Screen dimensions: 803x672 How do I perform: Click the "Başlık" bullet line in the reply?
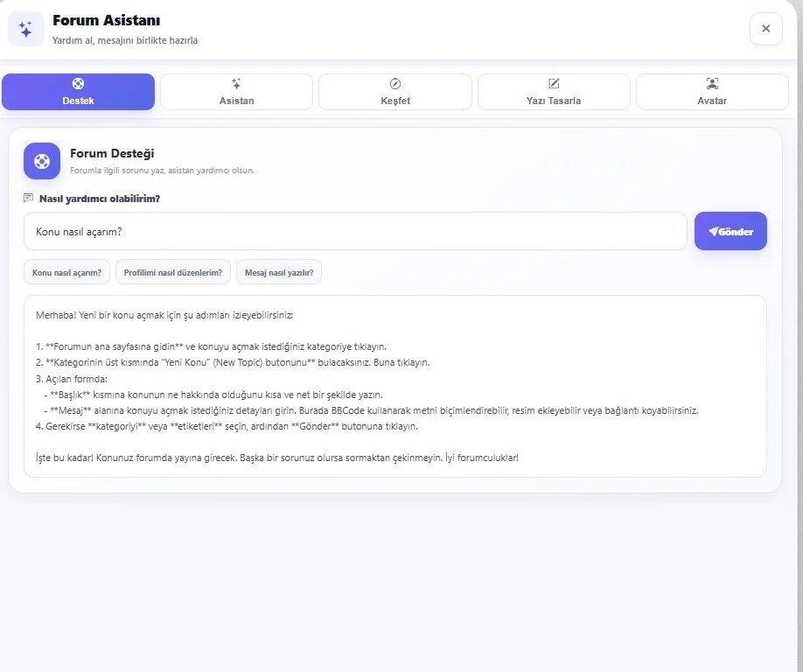(213, 395)
